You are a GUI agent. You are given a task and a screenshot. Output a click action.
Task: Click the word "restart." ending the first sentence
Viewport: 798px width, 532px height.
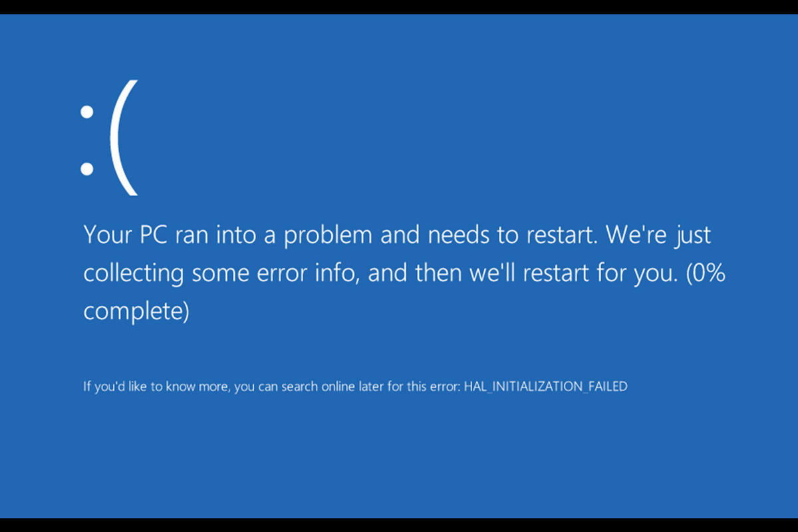(559, 235)
